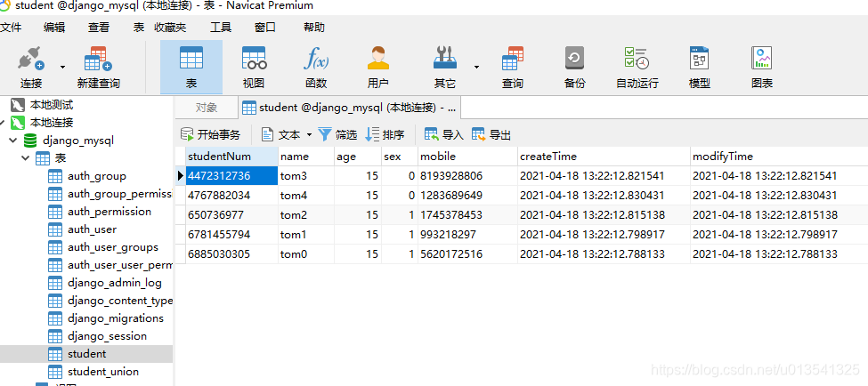The height and width of the screenshot is (386, 868).
Task: Expand the 其它 dropdown arrow
Action: (x=476, y=68)
